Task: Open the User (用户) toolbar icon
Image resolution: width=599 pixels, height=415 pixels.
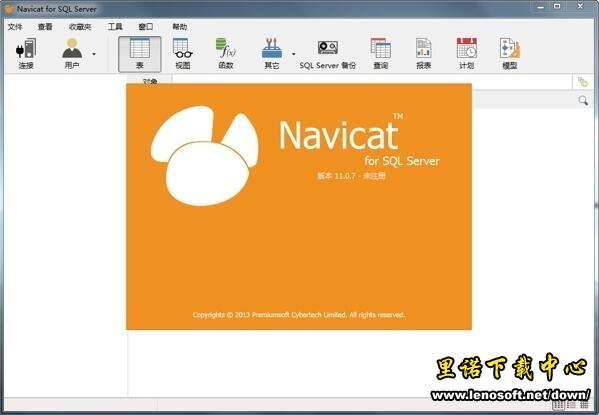Action: click(72, 53)
